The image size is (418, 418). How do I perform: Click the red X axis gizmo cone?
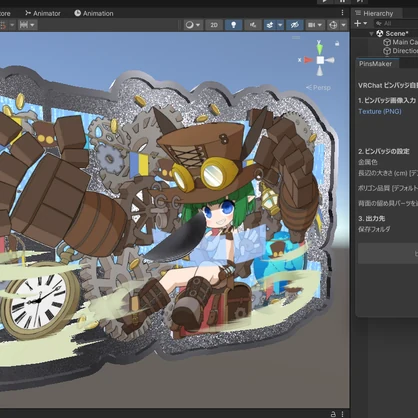(x=308, y=60)
